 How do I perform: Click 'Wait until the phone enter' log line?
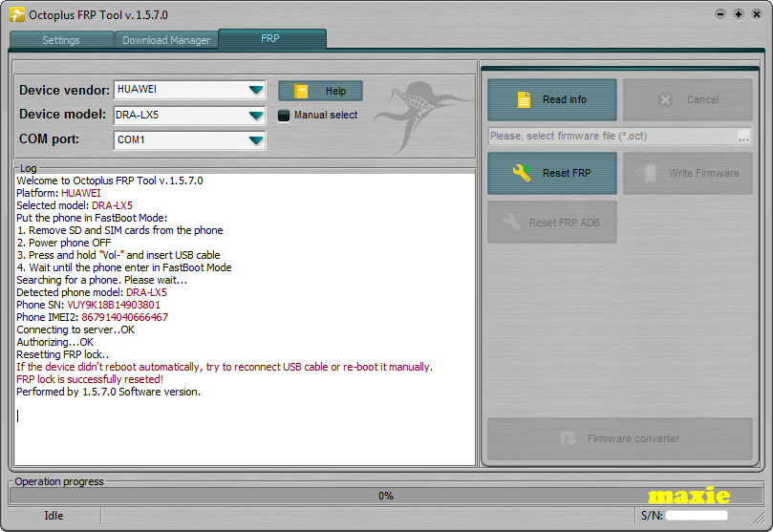coord(124,267)
